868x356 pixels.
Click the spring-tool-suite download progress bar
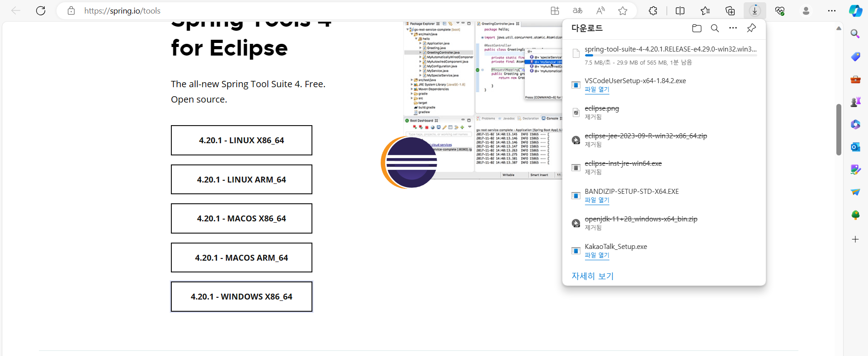pos(670,56)
